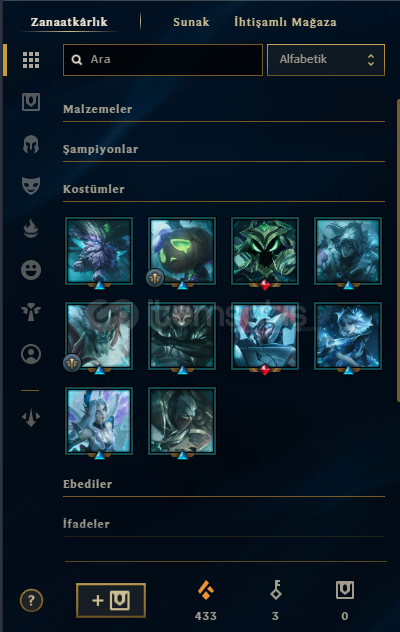This screenshot has width=400, height=632.
Task: Filter by skins mask icon
Action: tap(31, 186)
